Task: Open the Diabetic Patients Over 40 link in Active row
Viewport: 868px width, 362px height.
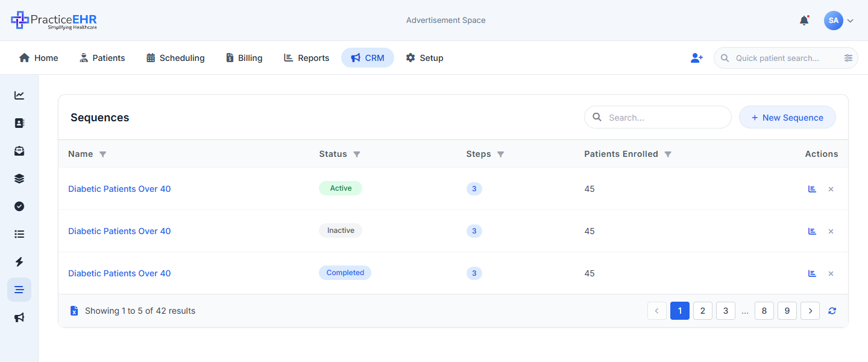Action: [x=119, y=189]
